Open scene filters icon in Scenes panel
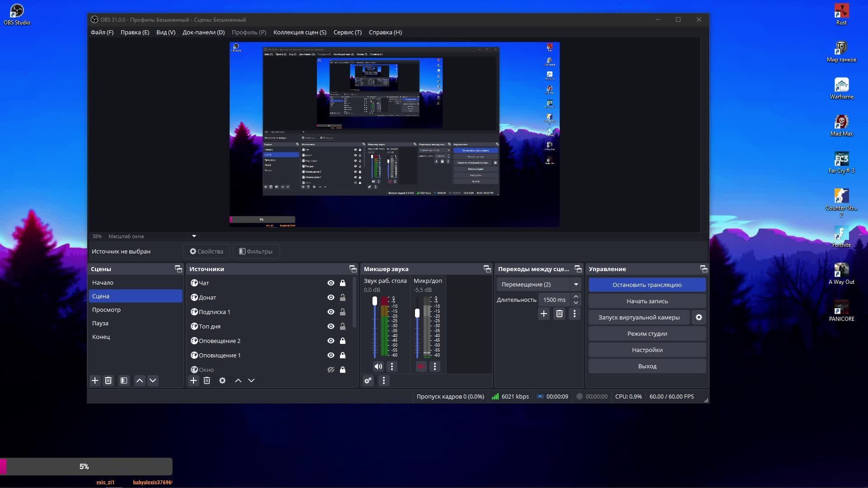868x488 pixels. [x=124, y=380]
